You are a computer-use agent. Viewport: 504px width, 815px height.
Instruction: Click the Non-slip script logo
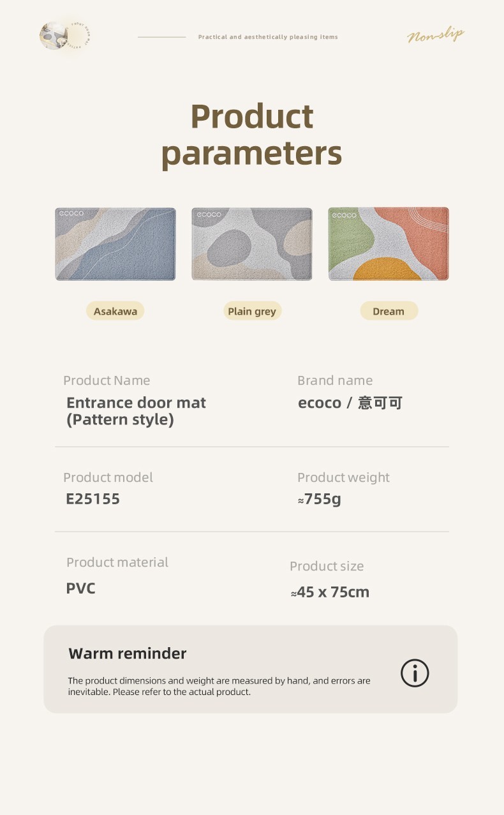pyautogui.click(x=436, y=35)
